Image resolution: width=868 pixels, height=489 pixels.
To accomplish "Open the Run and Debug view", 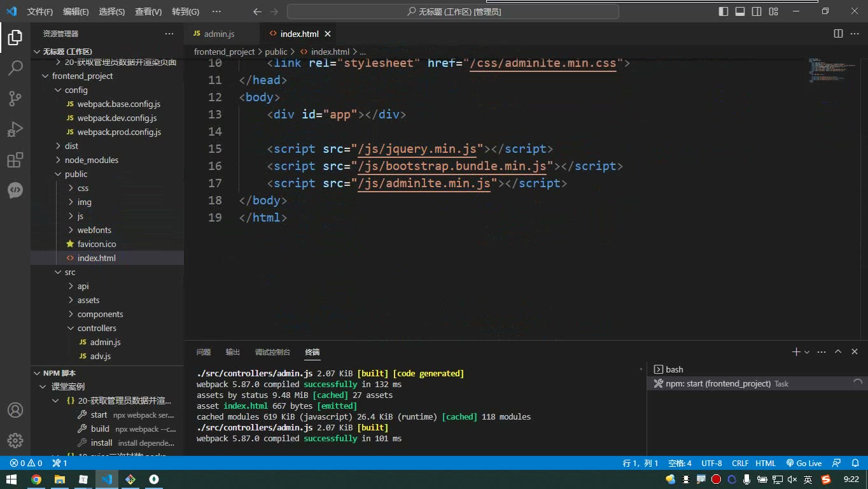I will coord(15,129).
